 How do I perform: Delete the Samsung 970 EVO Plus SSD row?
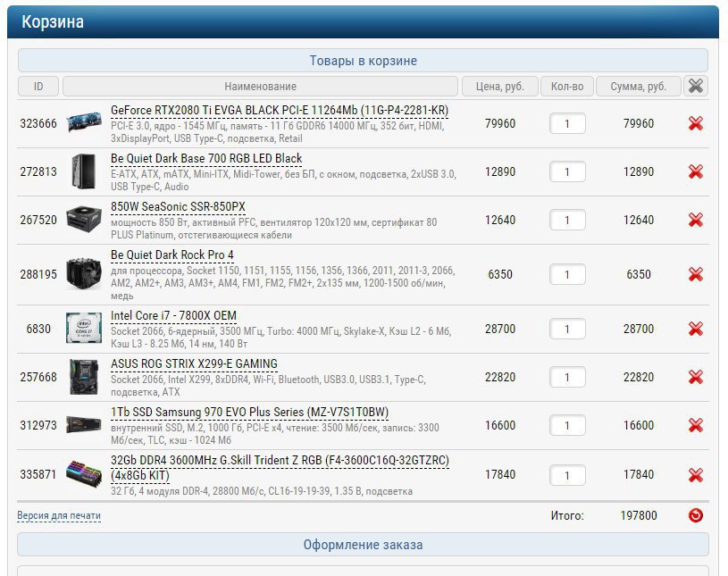coord(696,426)
